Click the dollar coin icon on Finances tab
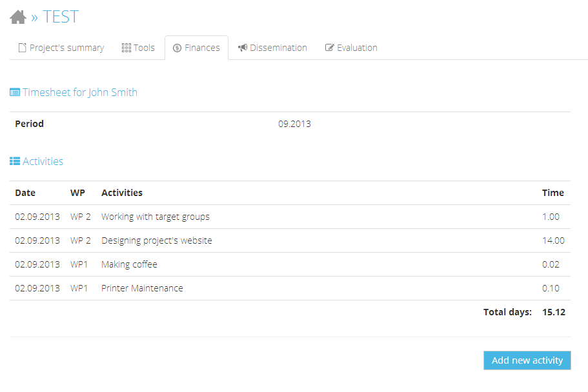Image resolution: width=588 pixels, height=392 pixels. pyautogui.click(x=177, y=48)
